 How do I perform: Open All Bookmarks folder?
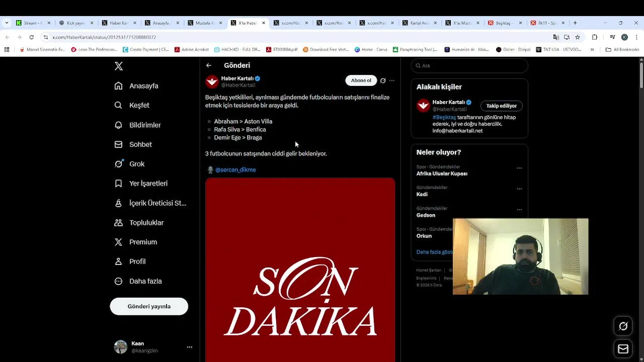(x=622, y=50)
